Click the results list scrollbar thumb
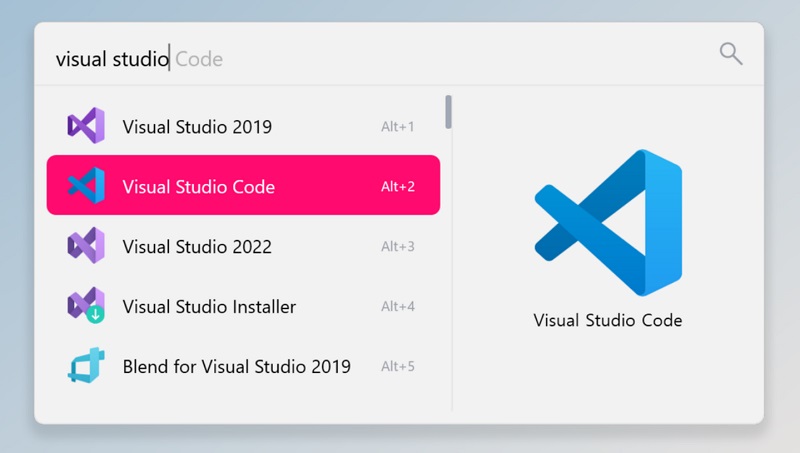The height and width of the screenshot is (453, 800). pos(449,112)
